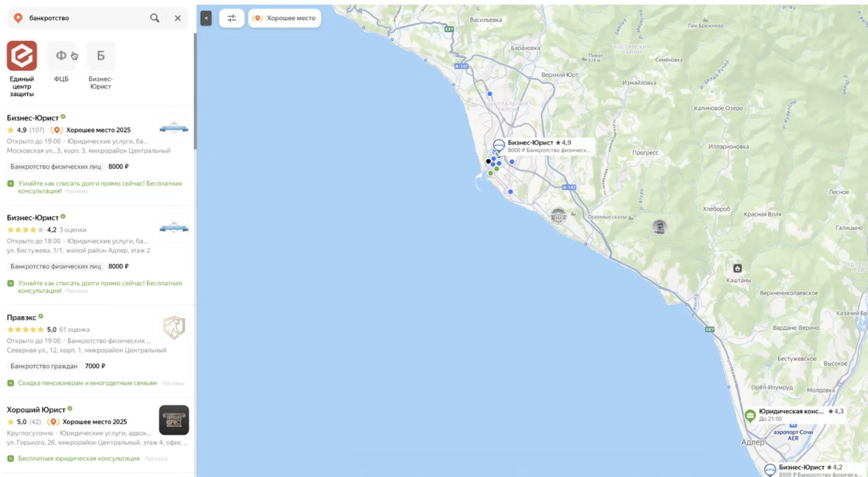This screenshot has height=477, width=868.
Task: Click the building photo marker near Орлиные скалы
Action: click(x=558, y=216)
